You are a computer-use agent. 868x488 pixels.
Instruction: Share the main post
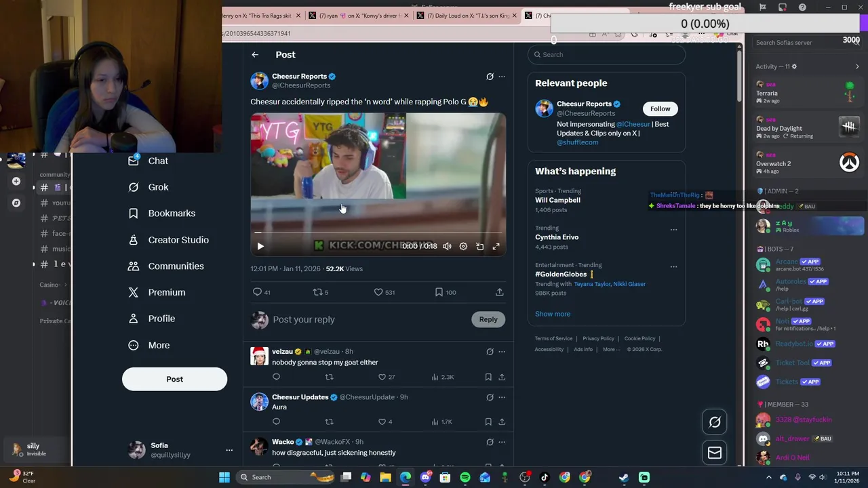500,292
